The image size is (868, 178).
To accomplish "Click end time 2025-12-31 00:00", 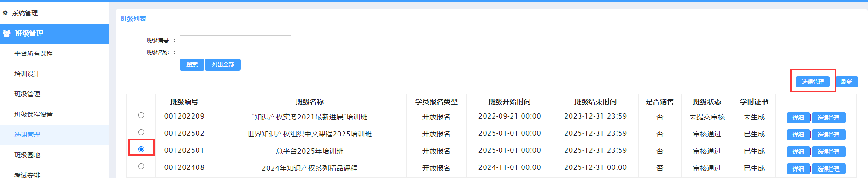I will pos(595,167).
